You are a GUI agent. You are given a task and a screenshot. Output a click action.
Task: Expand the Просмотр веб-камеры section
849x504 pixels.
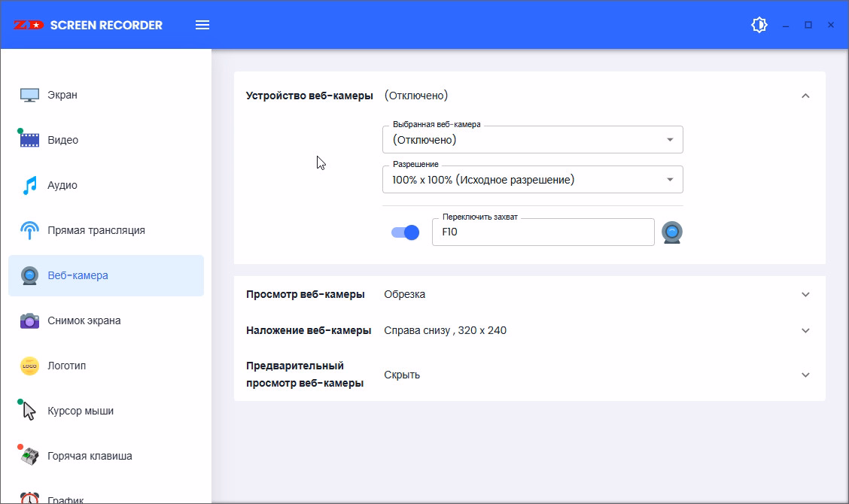pos(805,294)
